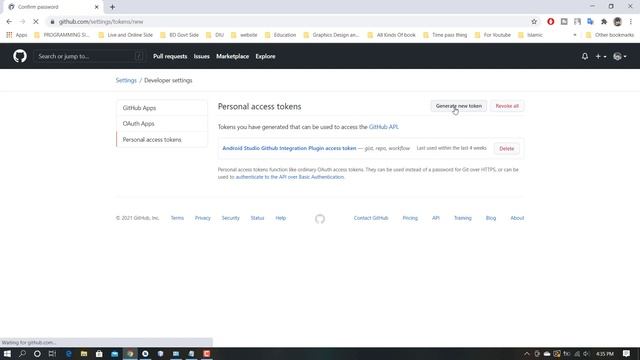Open Pull requests in GitHub header

point(170,56)
